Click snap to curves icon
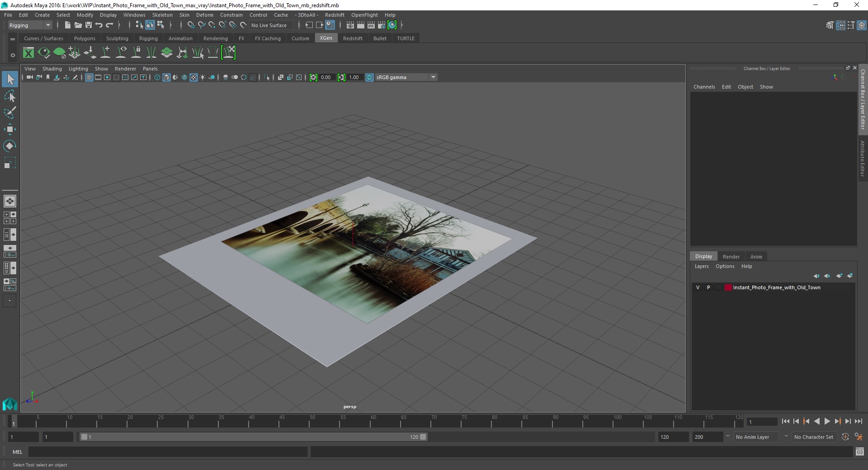Image resolution: width=868 pixels, height=470 pixels. [x=202, y=25]
